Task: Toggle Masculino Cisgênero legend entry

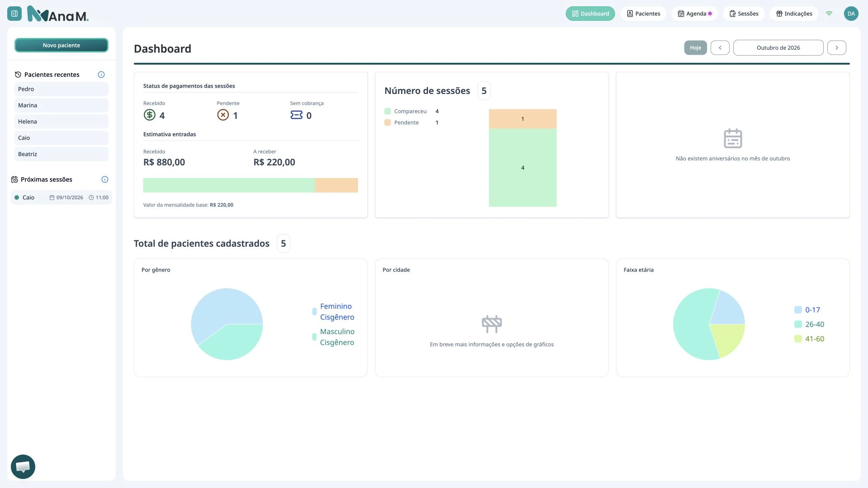Action: coord(333,337)
